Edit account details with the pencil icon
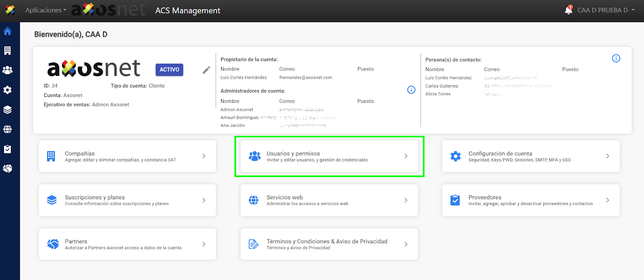Screen dimensions: 644x280 [x=206, y=70]
